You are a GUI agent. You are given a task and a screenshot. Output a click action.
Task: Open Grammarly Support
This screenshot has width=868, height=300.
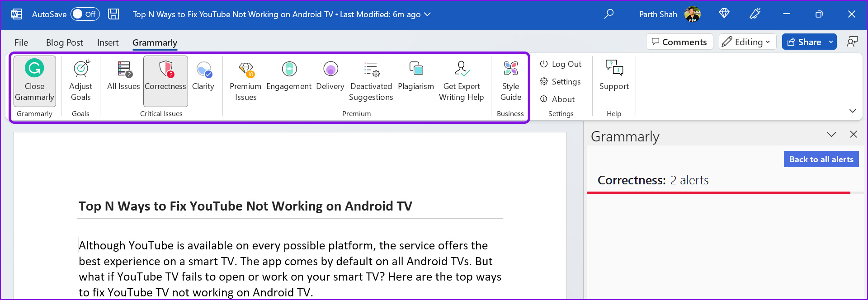pyautogui.click(x=614, y=76)
